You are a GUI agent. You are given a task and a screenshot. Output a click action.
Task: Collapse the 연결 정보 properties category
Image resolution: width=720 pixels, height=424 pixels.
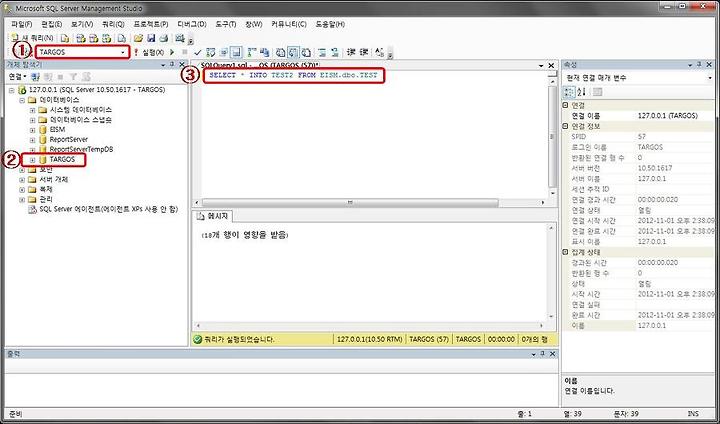coord(566,126)
